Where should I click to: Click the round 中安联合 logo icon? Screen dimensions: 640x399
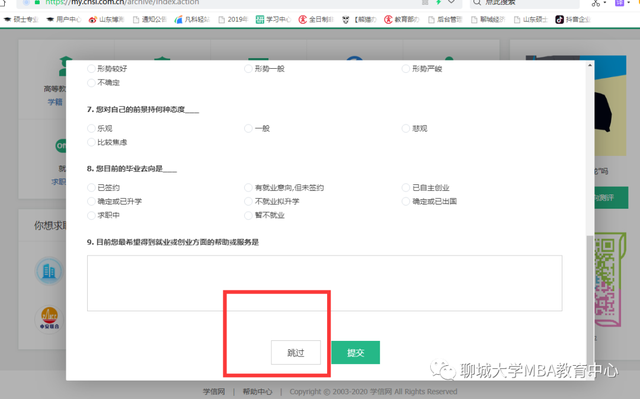tap(49, 319)
